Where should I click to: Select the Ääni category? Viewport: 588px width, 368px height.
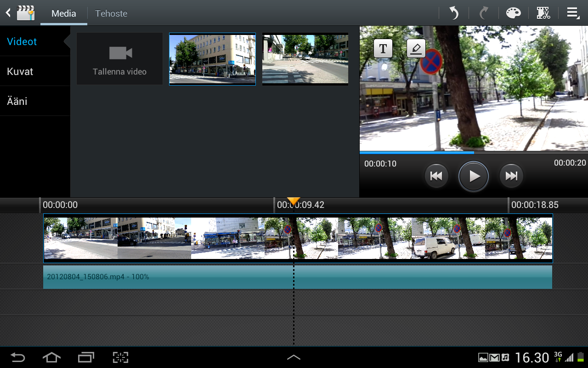coord(35,101)
